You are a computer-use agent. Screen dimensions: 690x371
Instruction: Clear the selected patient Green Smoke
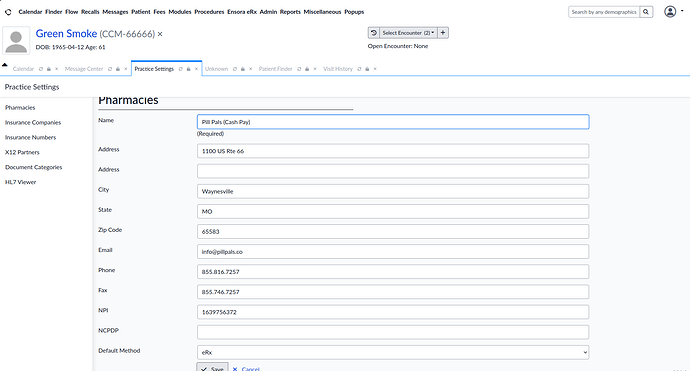click(160, 34)
